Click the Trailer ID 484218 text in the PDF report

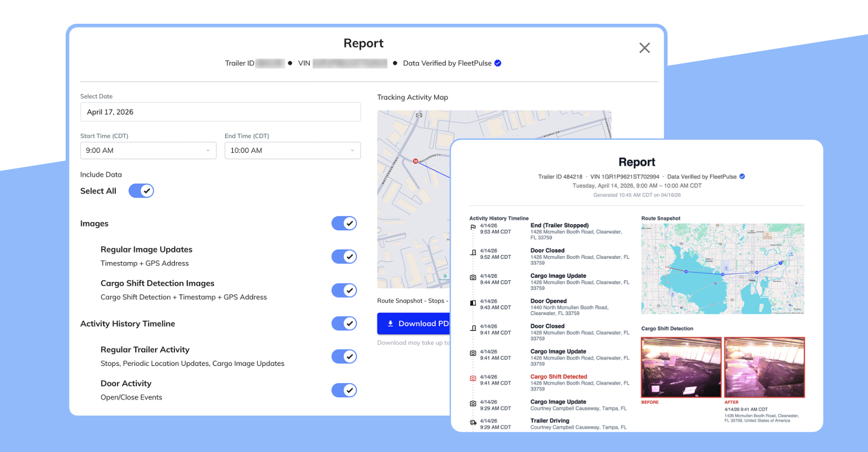click(560, 177)
